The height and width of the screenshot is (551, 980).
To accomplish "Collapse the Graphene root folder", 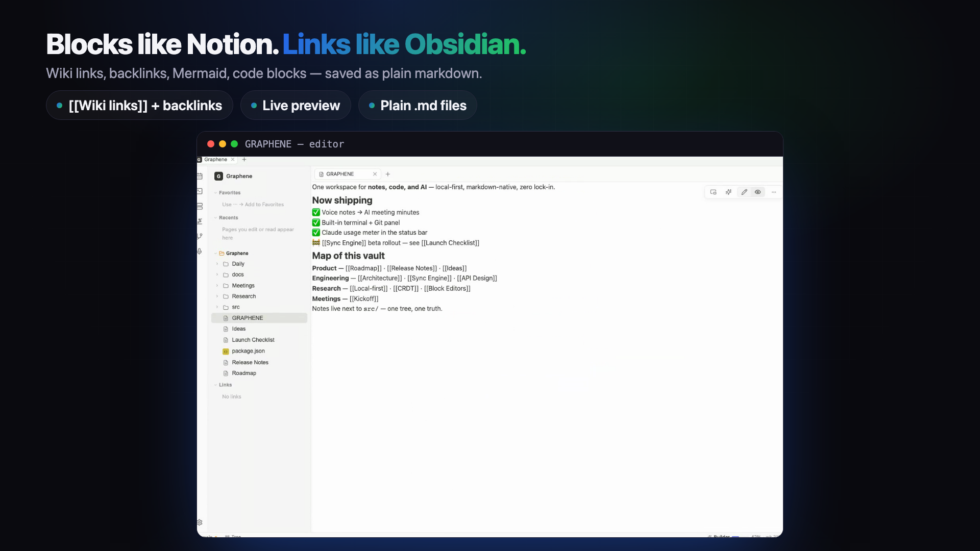I will (x=216, y=254).
